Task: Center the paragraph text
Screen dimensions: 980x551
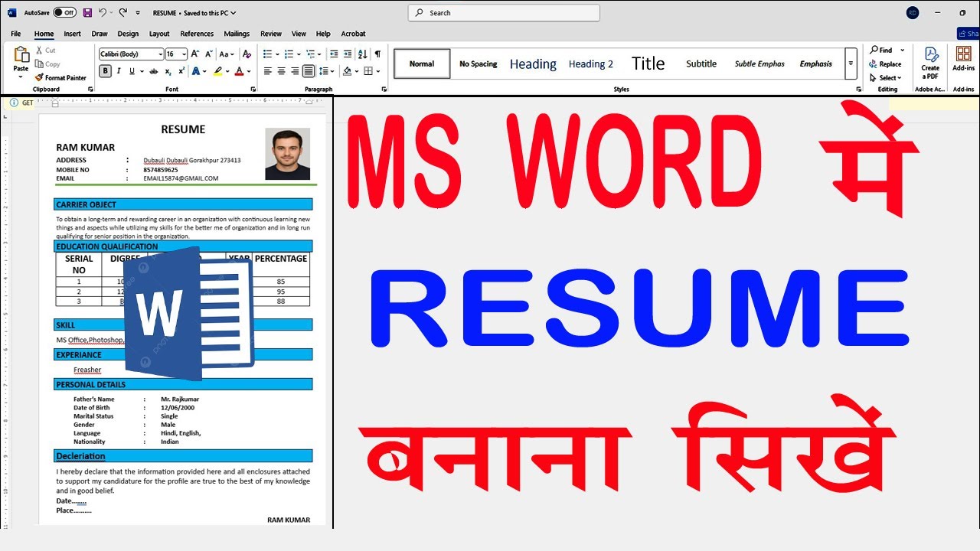Action: click(282, 71)
